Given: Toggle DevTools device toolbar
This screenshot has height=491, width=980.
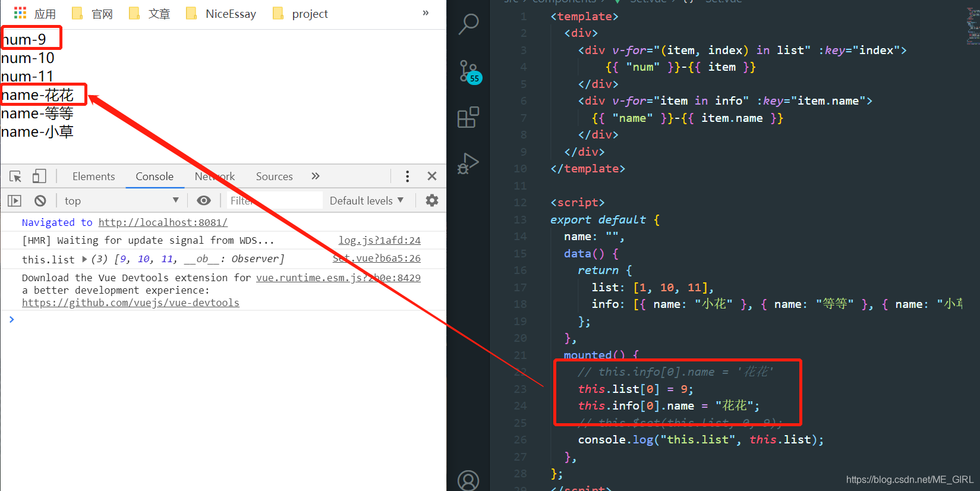Looking at the screenshot, I should [x=39, y=177].
